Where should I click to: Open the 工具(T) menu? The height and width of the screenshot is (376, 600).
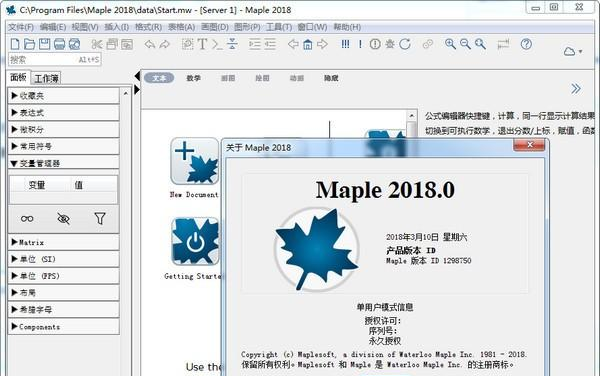279,27
